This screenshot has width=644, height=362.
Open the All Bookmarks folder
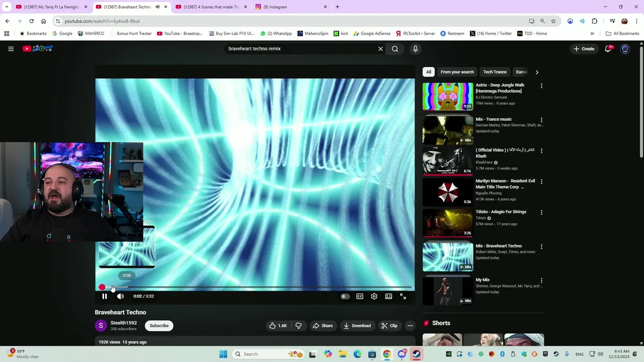tap(622, 34)
